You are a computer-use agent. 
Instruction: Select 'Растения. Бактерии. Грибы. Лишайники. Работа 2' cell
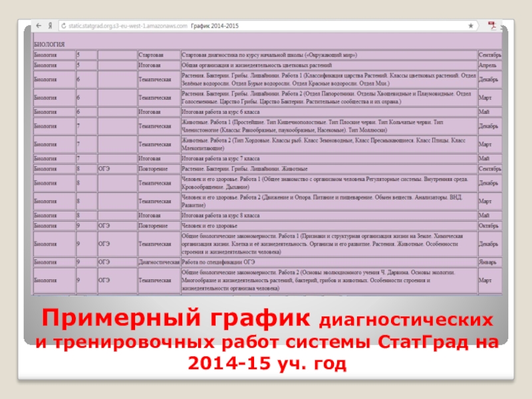[329, 98]
